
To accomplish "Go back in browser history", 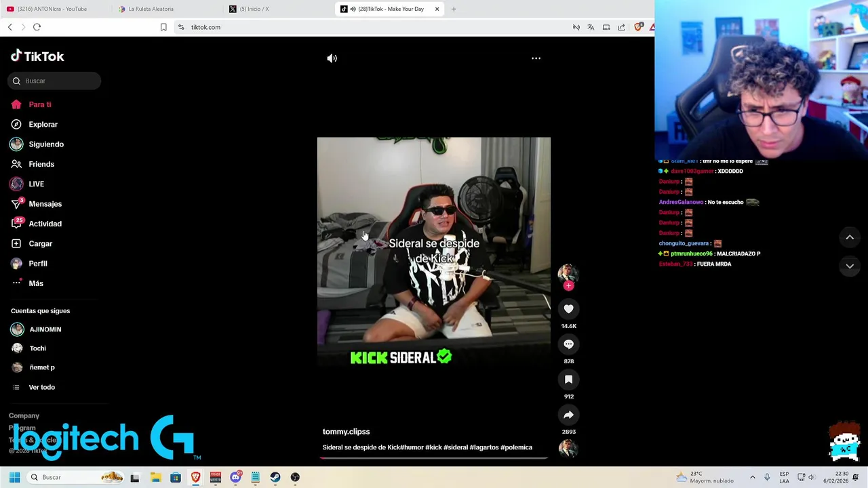I will tap(9, 27).
